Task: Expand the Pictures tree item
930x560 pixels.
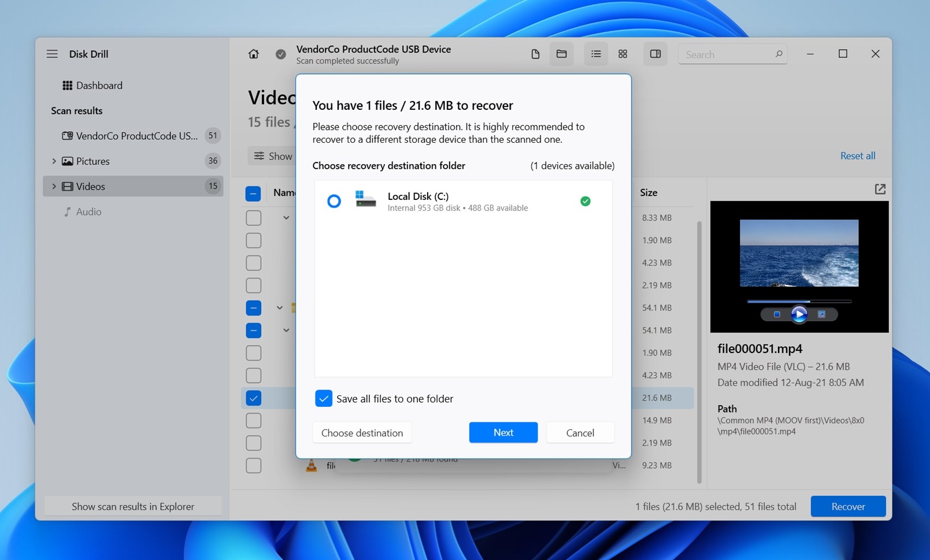Action: [54, 161]
